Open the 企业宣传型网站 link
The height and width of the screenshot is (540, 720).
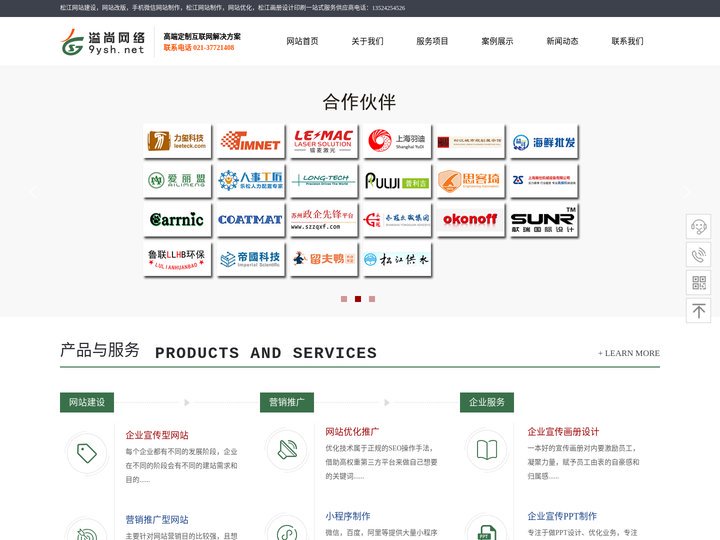coord(157,435)
